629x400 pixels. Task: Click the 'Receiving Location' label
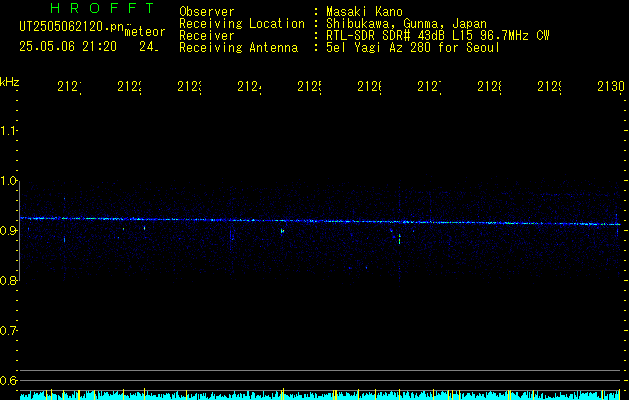[x=242, y=24]
